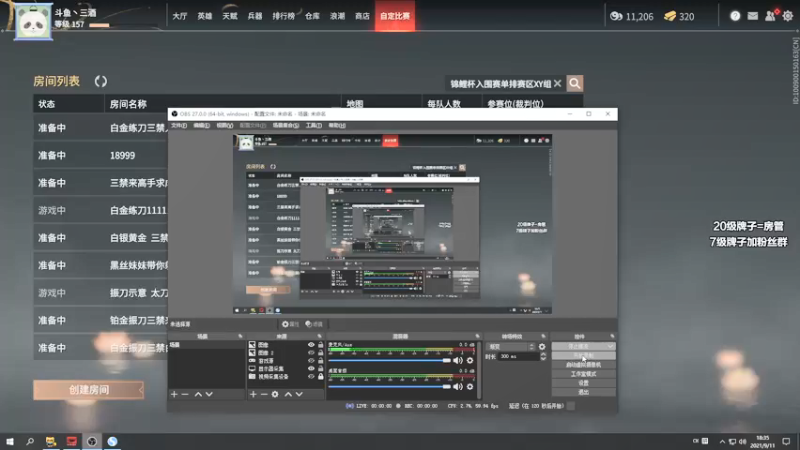Remove selected scene with minus icon
The height and width of the screenshot is (450, 800).
point(185,394)
